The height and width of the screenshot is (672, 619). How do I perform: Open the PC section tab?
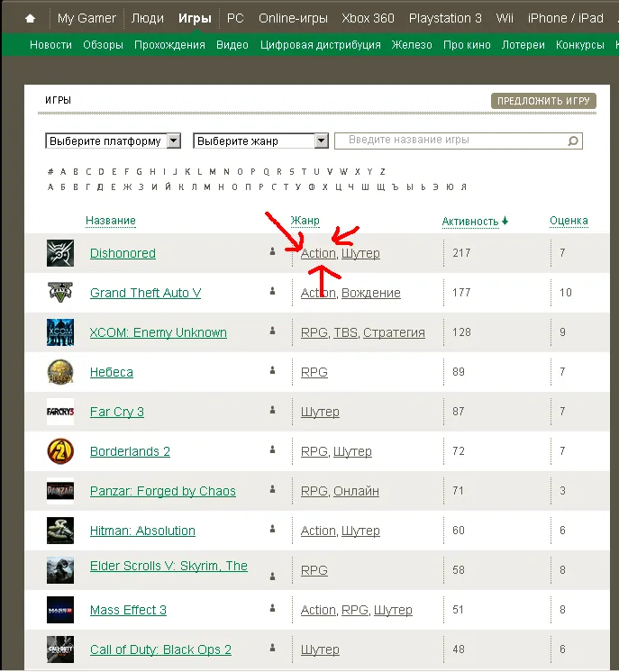click(x=235, y=18)
